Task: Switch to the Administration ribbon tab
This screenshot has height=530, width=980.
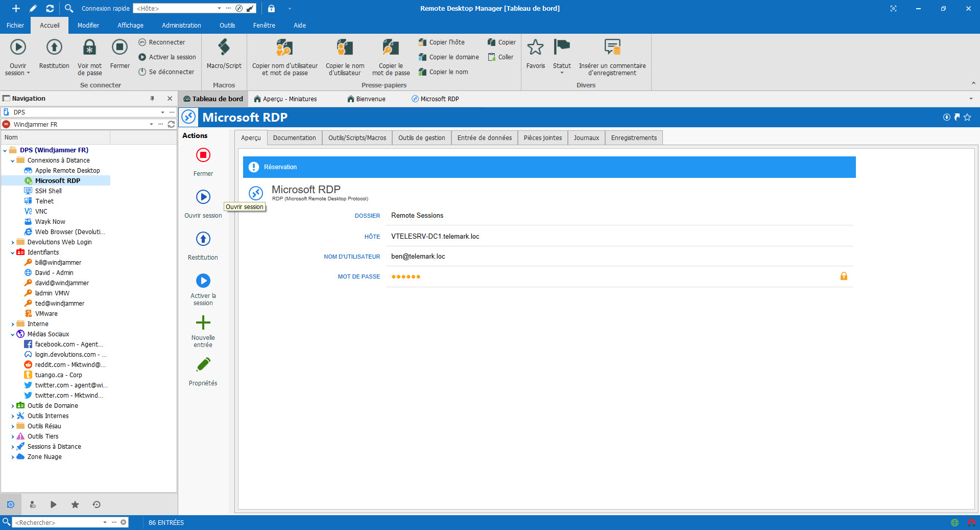Action: click(181, 25)
